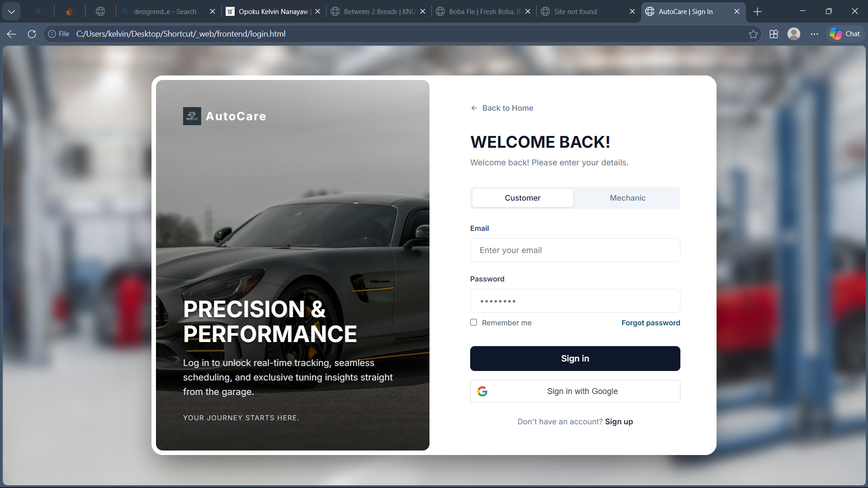Switch to Opoku Kelvin Nanayaw tab
Image resolution: width=868 pixels, height=488 pixels.
coord(274,12)
